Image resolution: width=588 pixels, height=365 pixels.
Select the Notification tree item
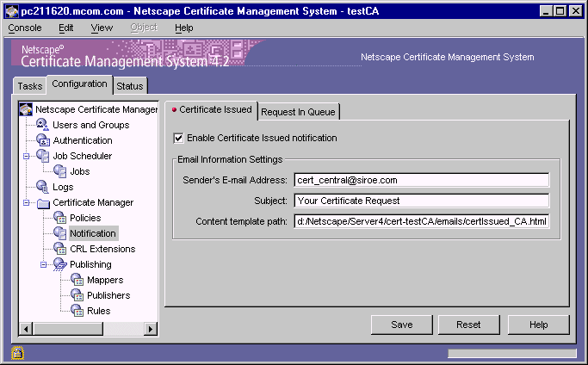click(x=93, y=233)
